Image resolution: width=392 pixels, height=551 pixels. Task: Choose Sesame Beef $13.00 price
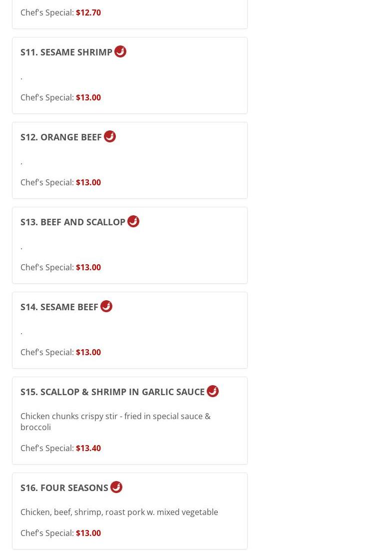click(88, 353)
